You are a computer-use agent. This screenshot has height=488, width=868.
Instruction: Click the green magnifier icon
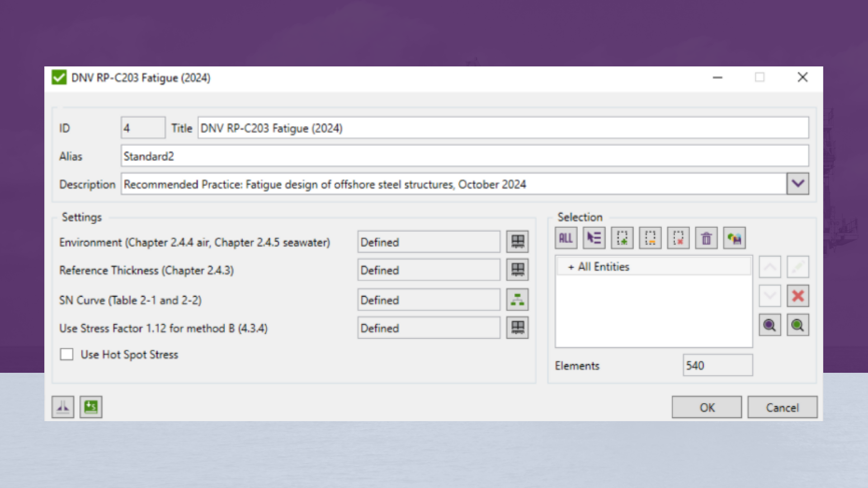798,325
